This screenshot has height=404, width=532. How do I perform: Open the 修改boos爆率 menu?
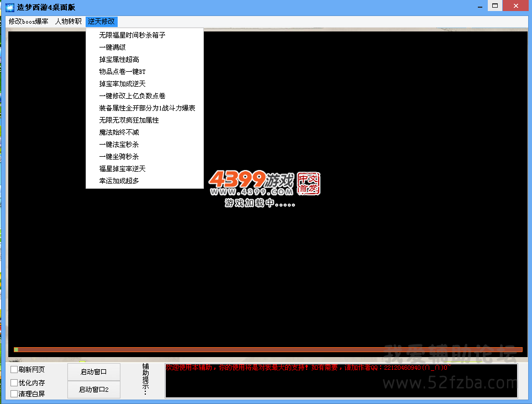pos(29,22)
